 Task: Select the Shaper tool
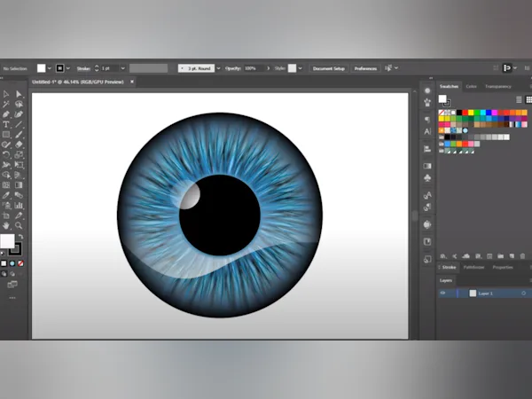coord(6,145)
